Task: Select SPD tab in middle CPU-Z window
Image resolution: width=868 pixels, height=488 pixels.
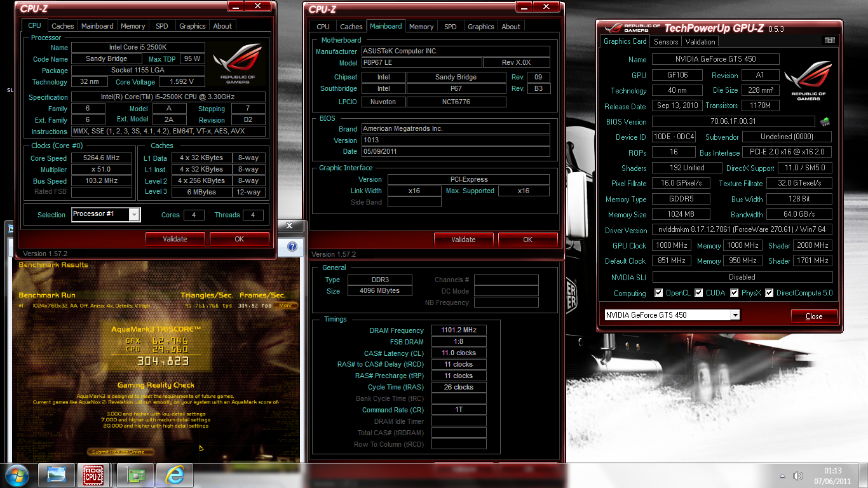Action: [x=451, y=27]
